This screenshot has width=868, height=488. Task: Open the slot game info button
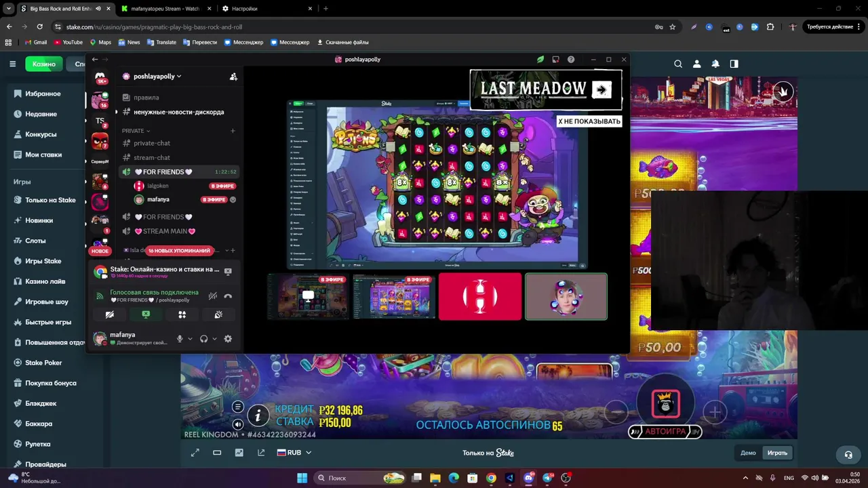258,415
